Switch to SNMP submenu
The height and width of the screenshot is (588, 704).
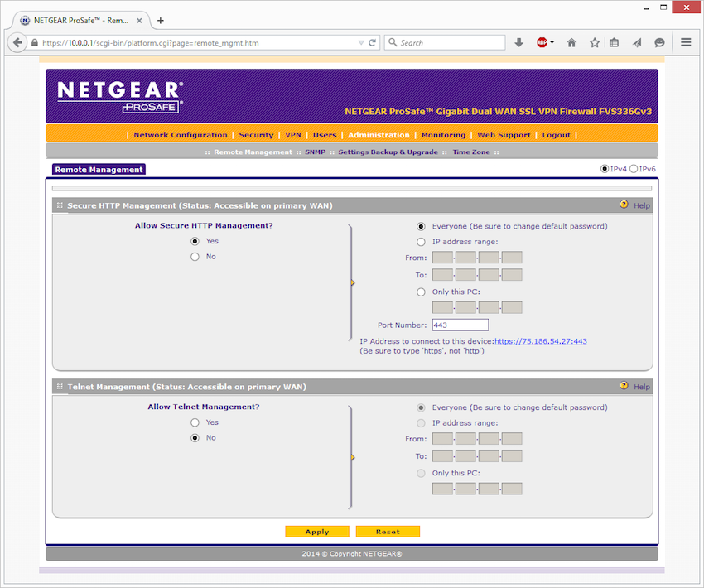tap(316, 152)
